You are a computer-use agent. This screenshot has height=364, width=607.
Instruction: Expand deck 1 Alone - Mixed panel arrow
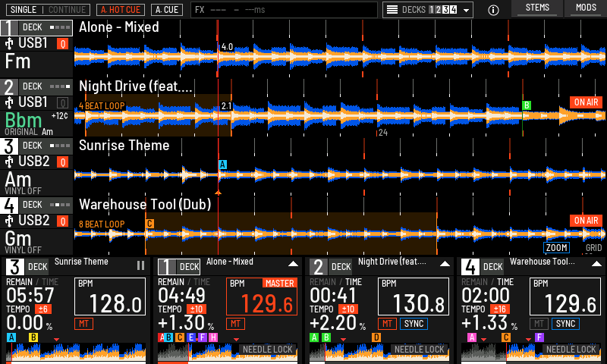tap(293, 264)
